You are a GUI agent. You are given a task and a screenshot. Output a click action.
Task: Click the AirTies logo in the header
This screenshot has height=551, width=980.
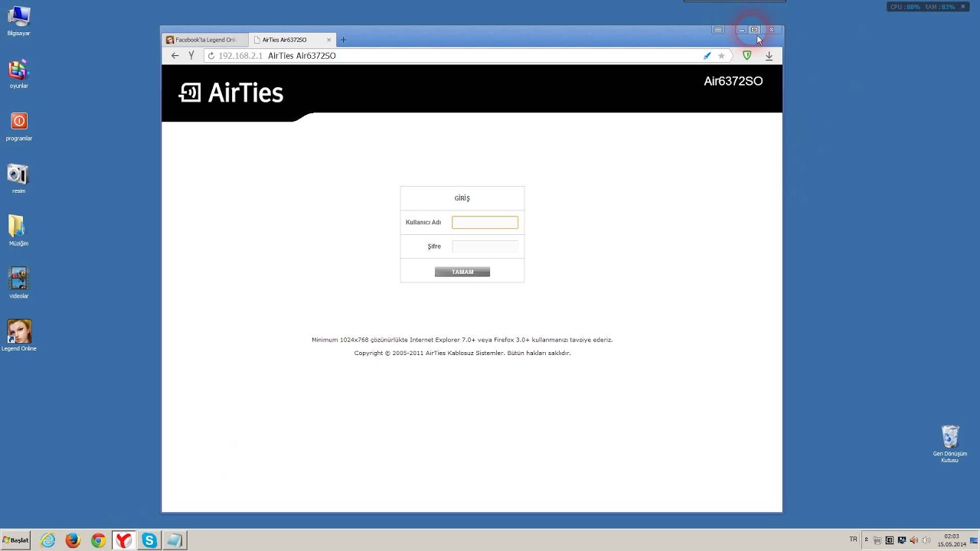(231, 93)
